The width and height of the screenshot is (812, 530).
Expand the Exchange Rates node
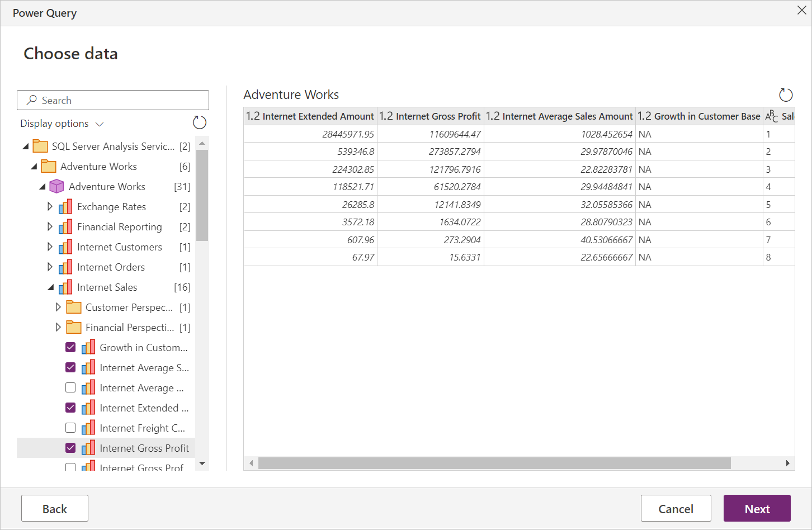49,206
